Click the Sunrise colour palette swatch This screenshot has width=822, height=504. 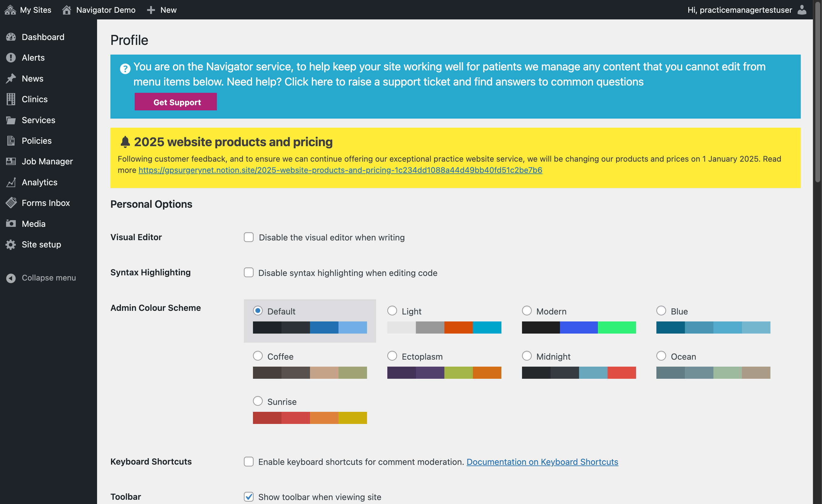coord(310,418)
